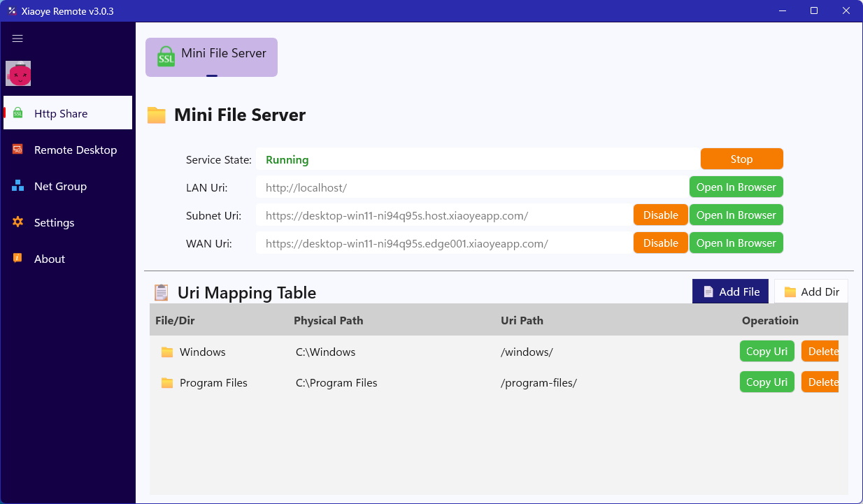This screenshot has height=504, width=863.
Task: Delete the Program Files mapping
Action: 820,382
